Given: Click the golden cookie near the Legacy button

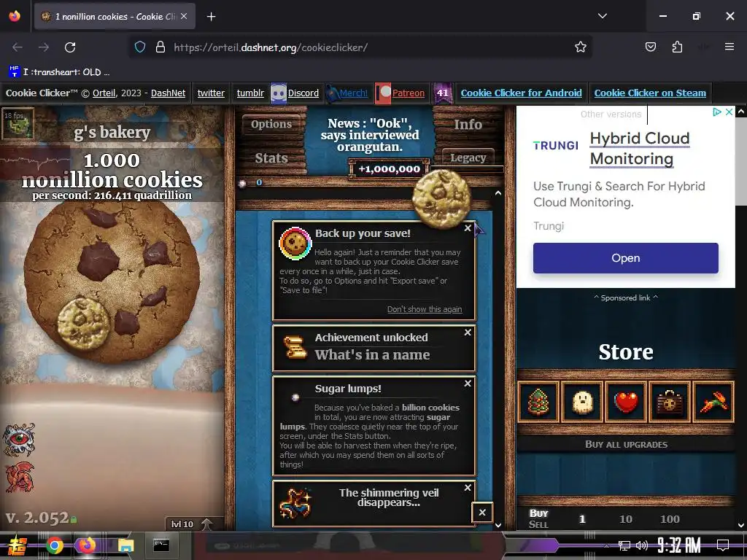Looking at the screenshot, I should click(441, 199).
